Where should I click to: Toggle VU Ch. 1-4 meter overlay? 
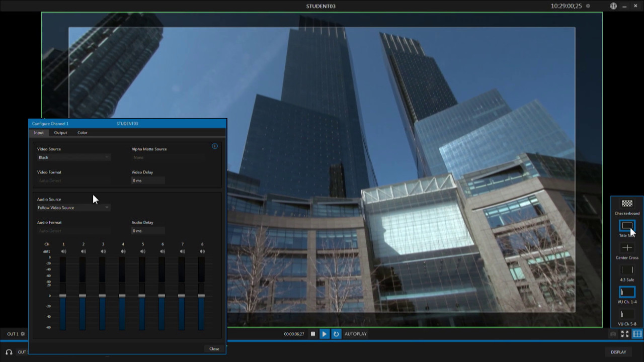pyautogui.click(x=627, y=292)
